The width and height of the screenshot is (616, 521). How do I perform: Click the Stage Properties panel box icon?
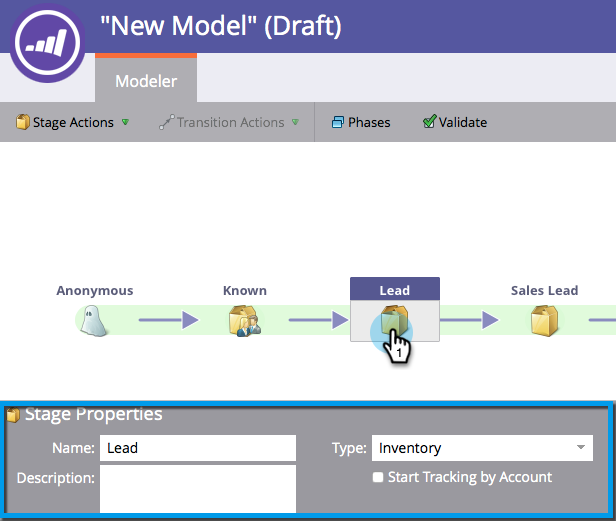pyautogui.click(x=13, y=415)
